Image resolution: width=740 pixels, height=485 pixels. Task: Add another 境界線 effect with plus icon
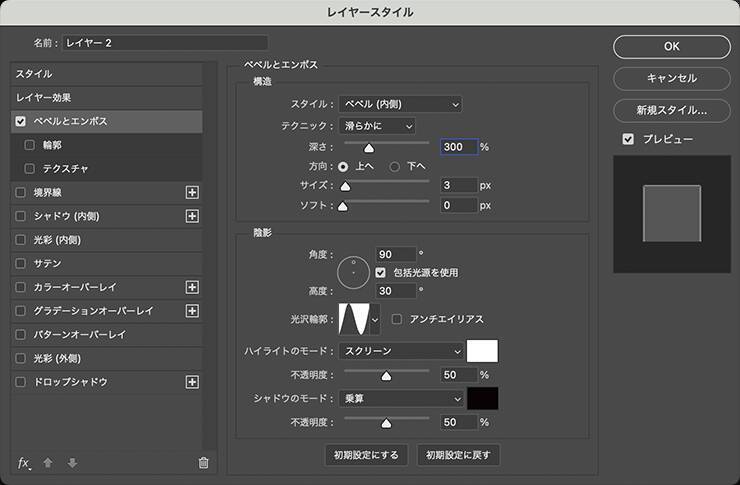[x=193, y=192]
